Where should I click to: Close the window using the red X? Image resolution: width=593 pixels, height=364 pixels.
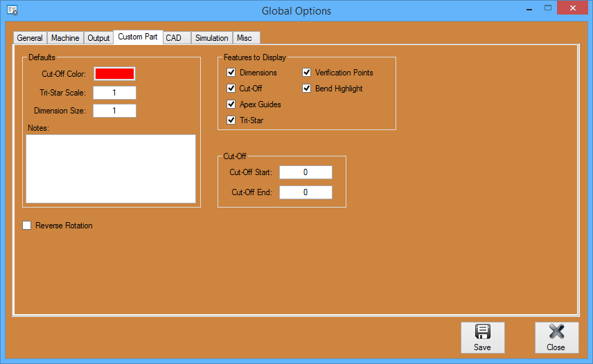coord(573,8)
